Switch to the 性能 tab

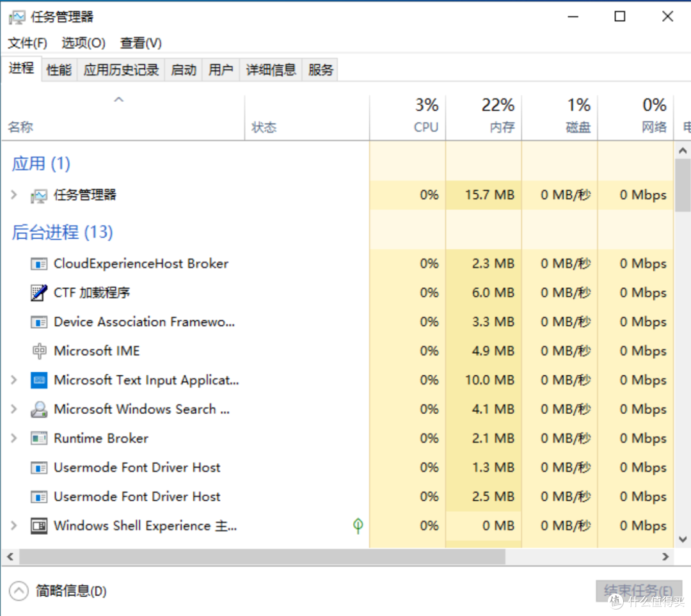coord(59,70)
